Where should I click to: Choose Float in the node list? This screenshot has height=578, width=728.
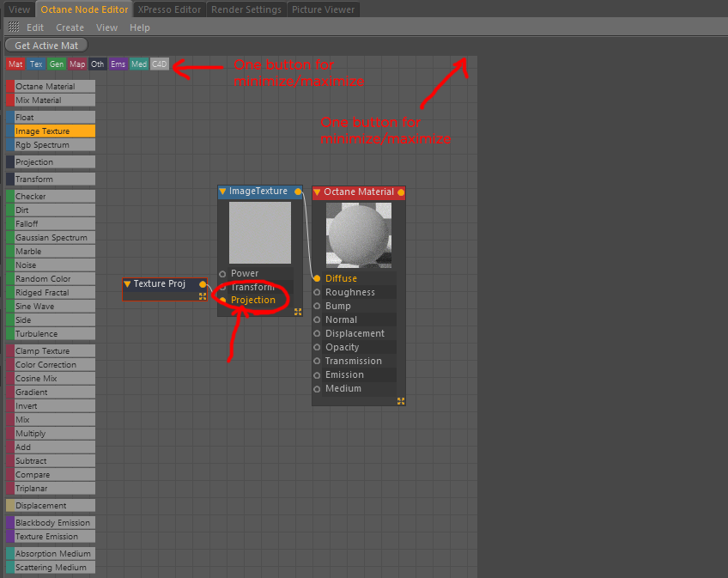51,118
